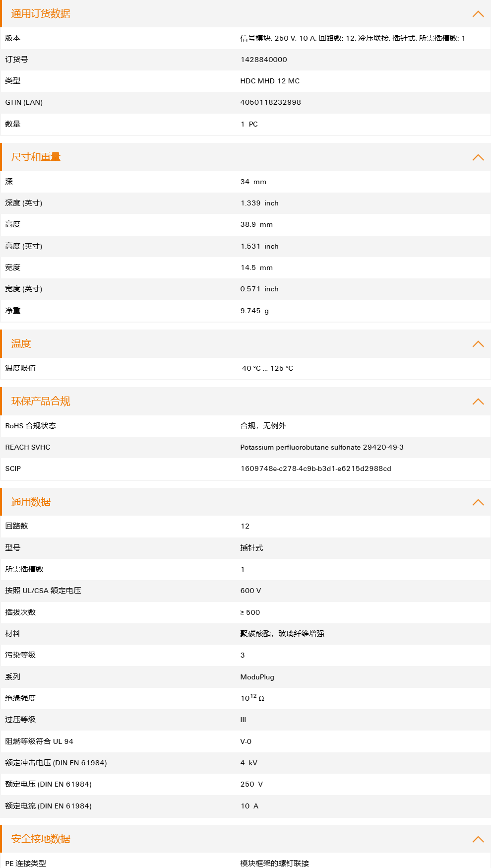Click overvoltage category value III
491x868 pixels.
pyautogui.click(x=243, y=720)
